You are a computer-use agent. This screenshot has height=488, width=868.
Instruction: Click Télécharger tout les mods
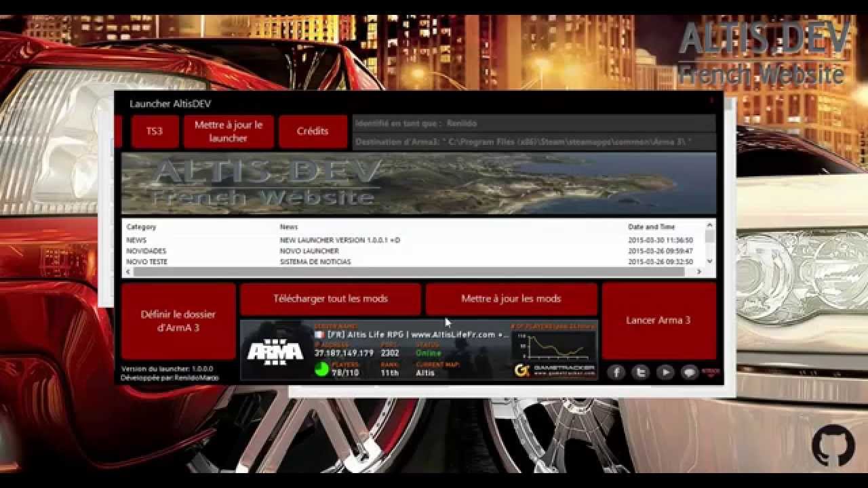click(x=331, y=299)
